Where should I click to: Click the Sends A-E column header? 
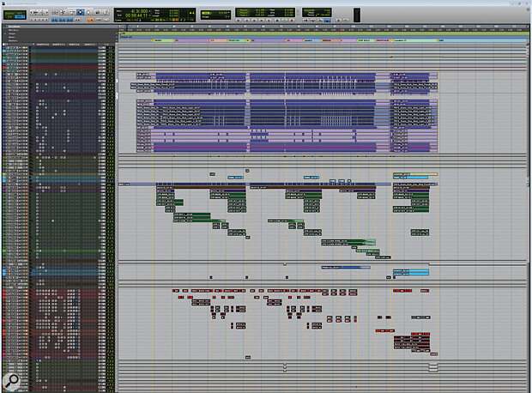coord(75,45)
